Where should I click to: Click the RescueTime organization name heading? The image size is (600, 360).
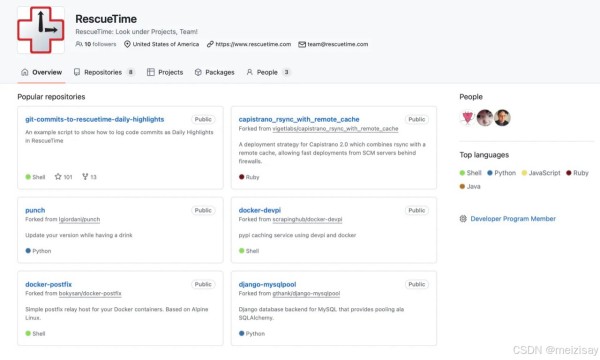(106, 19)
